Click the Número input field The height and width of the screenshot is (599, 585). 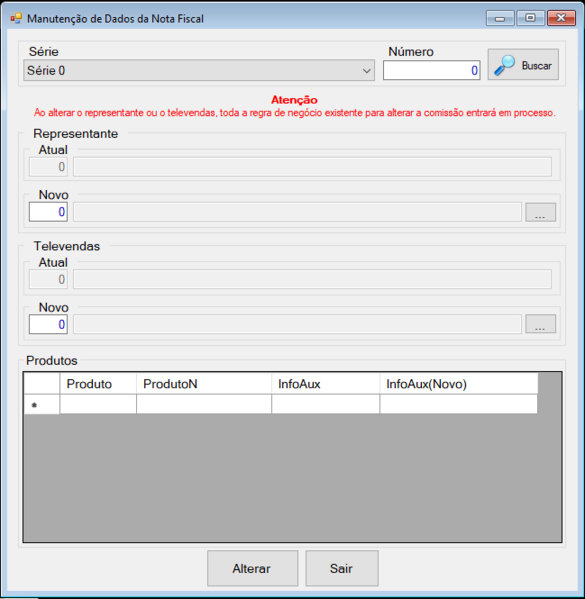coord(431,70)
